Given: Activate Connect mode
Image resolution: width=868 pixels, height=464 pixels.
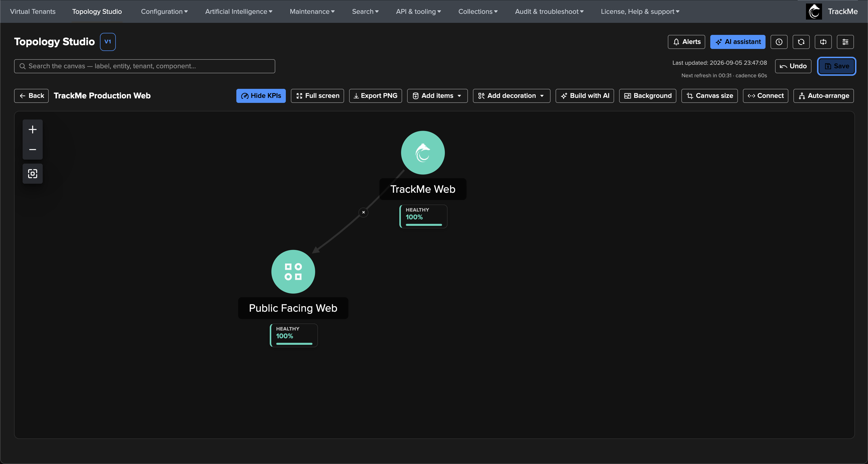Looking at the screenshot, I should pyautogui.click(x=766, y=96).
